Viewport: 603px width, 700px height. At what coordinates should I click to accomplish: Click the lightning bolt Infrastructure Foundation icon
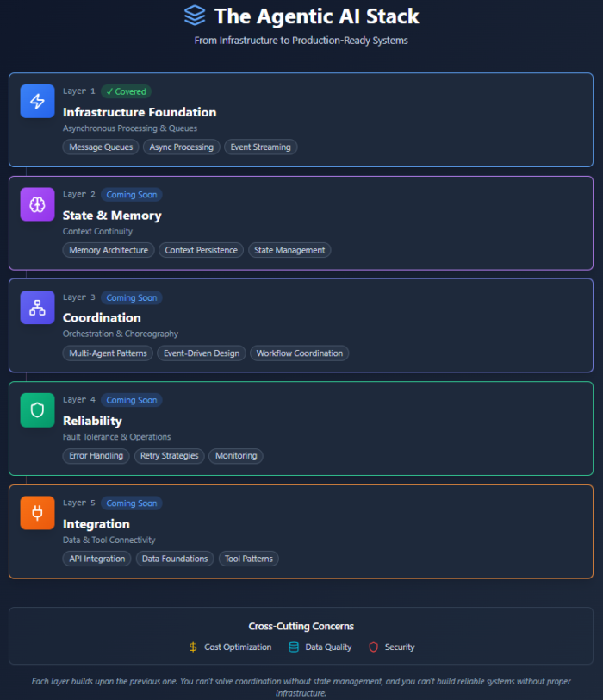coord(37,101)
